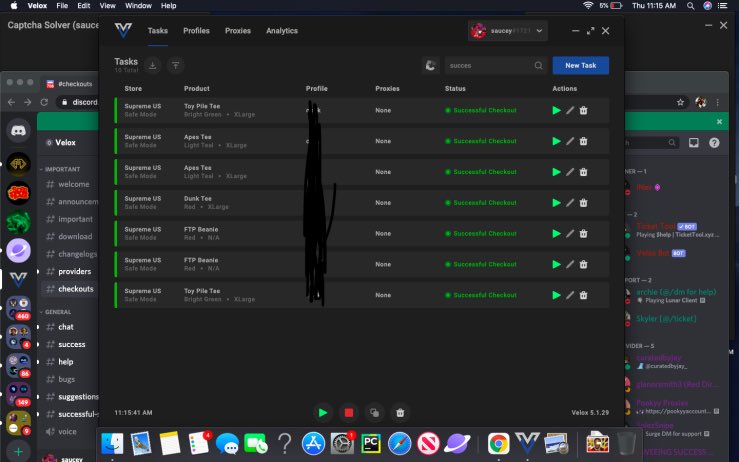
Task: Open the Analytics tab
Action: pos(282,31)
